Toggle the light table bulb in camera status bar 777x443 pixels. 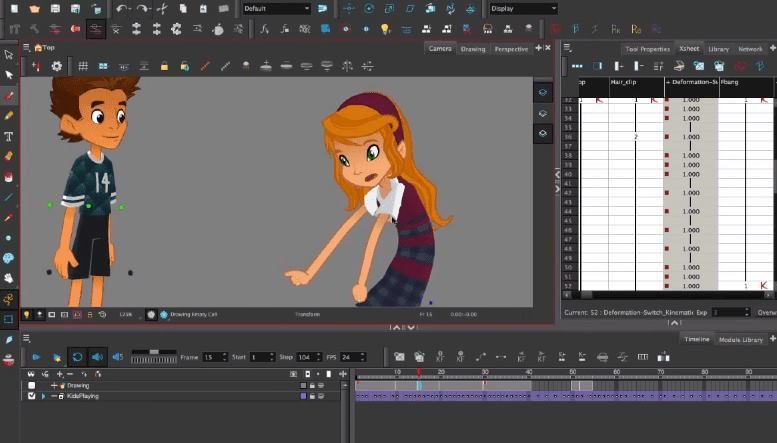click(x=27, y=314)
